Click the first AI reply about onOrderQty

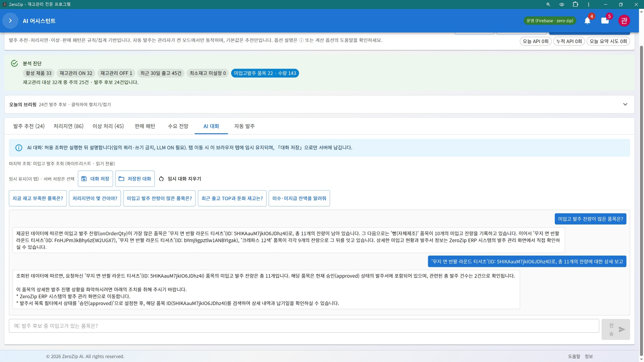tap(288, 240)
